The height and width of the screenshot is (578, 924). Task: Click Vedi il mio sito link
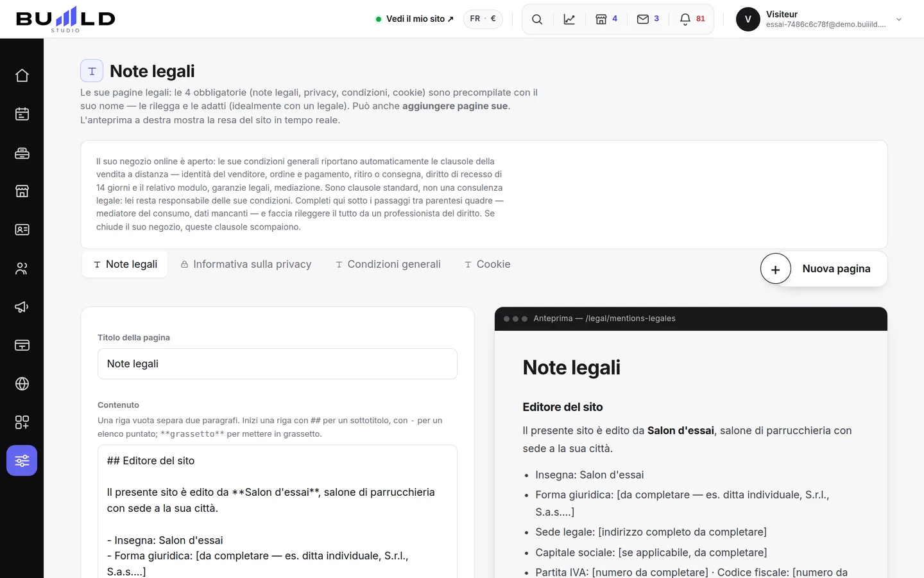[415, 19]
